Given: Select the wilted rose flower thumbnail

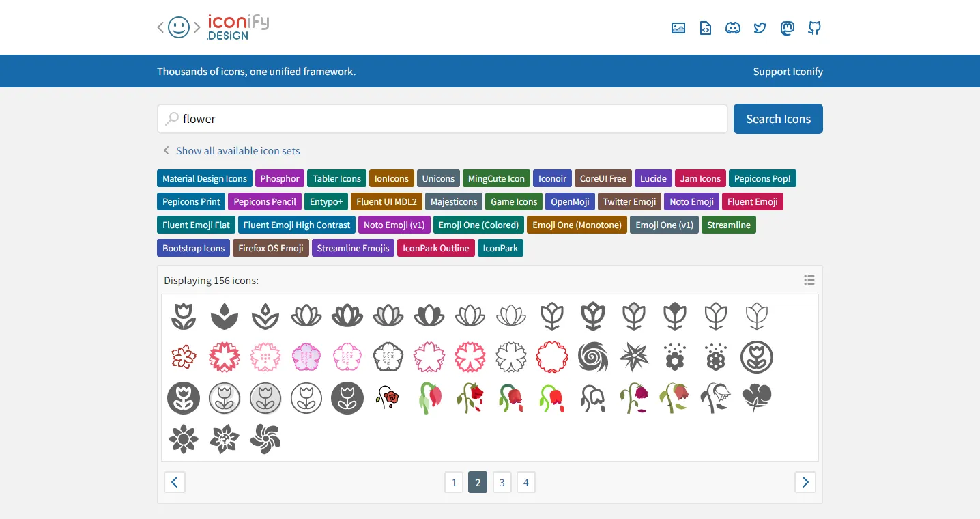Looking at the screenshot, I should click(429, 398).
